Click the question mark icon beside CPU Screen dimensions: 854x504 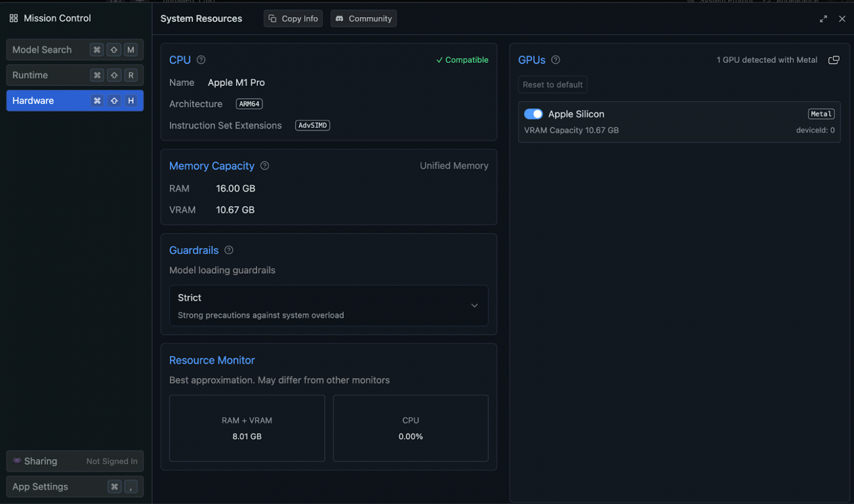(200, 60)
